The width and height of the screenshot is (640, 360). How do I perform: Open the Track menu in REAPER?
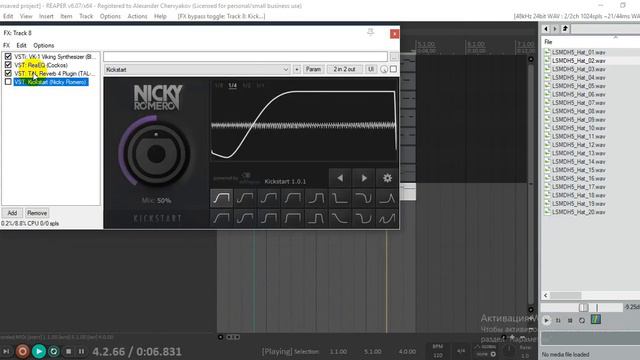click(86, 16)
